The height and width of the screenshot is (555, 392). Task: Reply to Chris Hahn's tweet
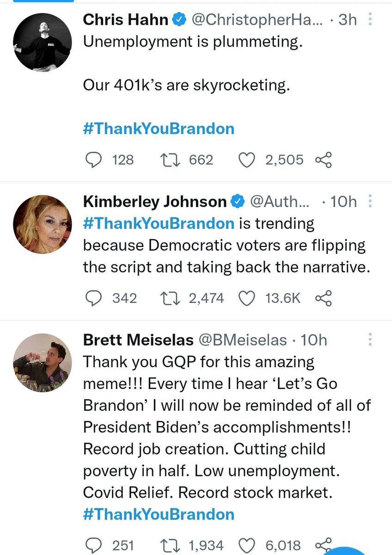tap(95, 160)
